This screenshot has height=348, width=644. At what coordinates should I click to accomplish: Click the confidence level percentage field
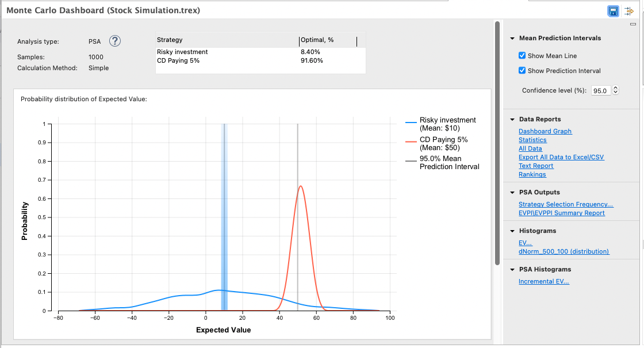601,90
